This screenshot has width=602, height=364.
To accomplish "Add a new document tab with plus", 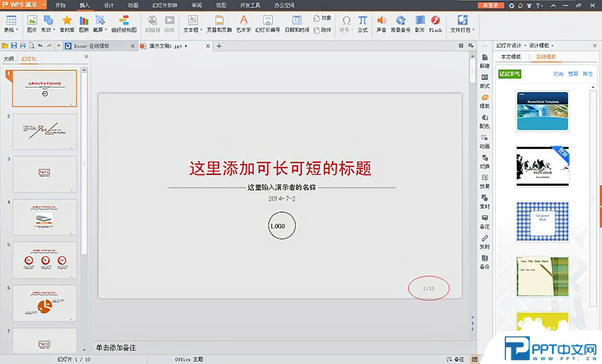I will click(219, 46).
